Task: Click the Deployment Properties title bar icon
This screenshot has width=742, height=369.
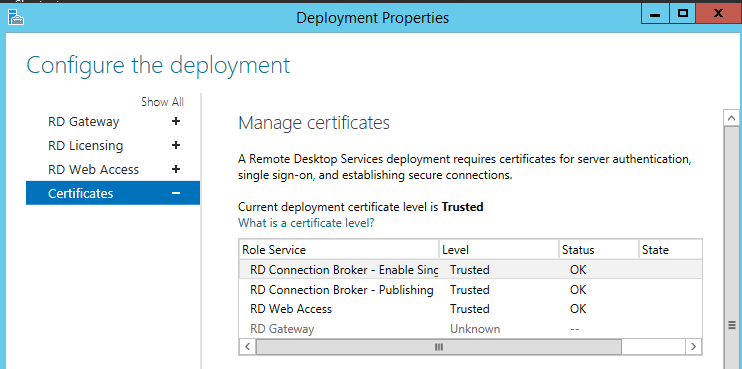Action: (16, 17)
